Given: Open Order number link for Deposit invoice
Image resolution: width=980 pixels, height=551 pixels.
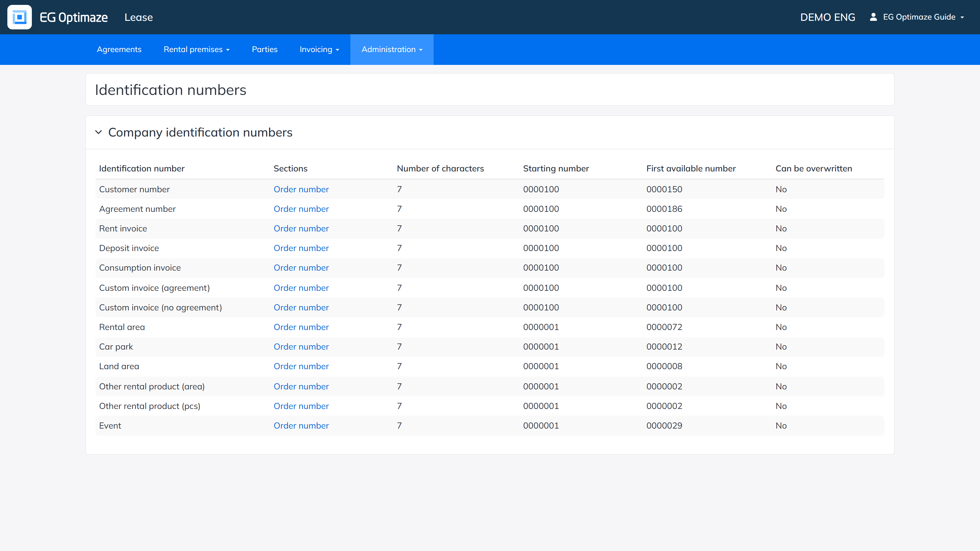Looking at the screenshot, I should pyautogui.click(x=301, y=248).
